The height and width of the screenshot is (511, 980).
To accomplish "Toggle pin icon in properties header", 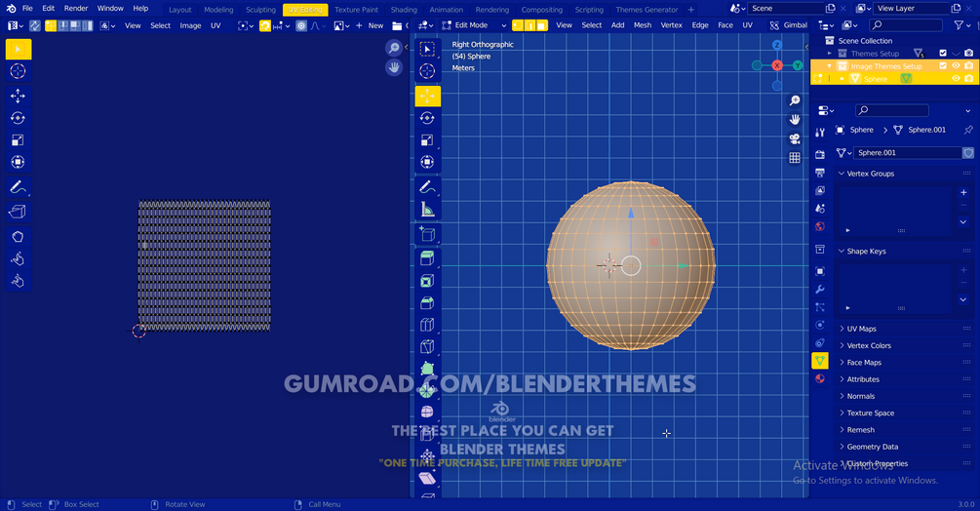I will (x=968, y=130).
